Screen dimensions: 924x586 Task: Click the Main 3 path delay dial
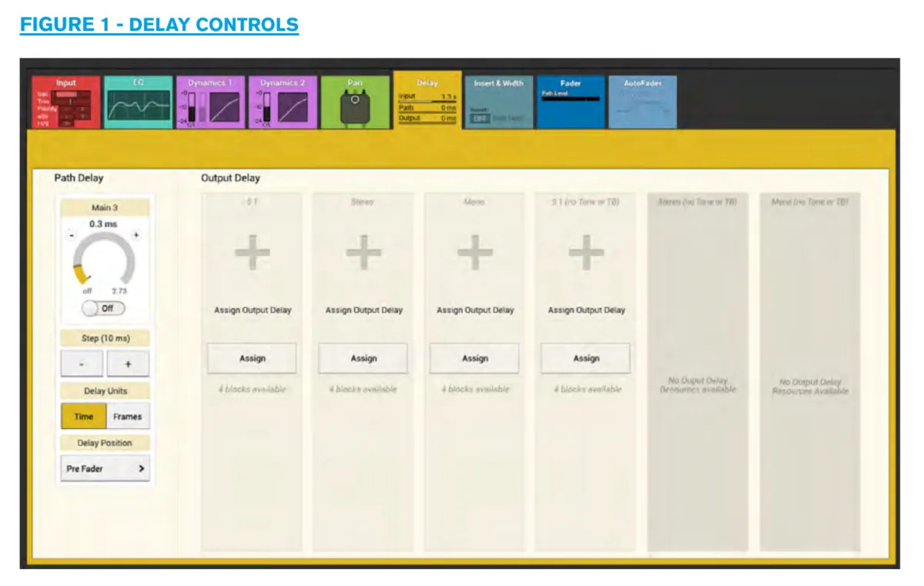(105, 260)
